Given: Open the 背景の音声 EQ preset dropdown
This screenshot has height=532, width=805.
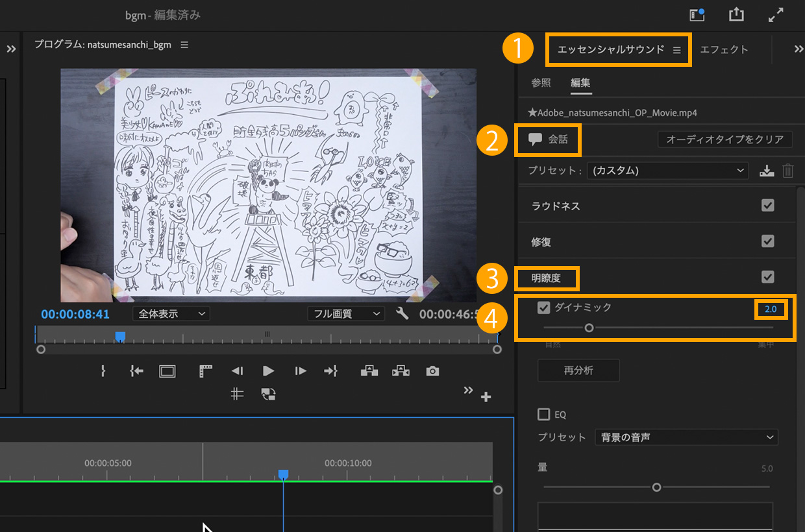Looking at the screenshot, I should (x=686, y=437).
